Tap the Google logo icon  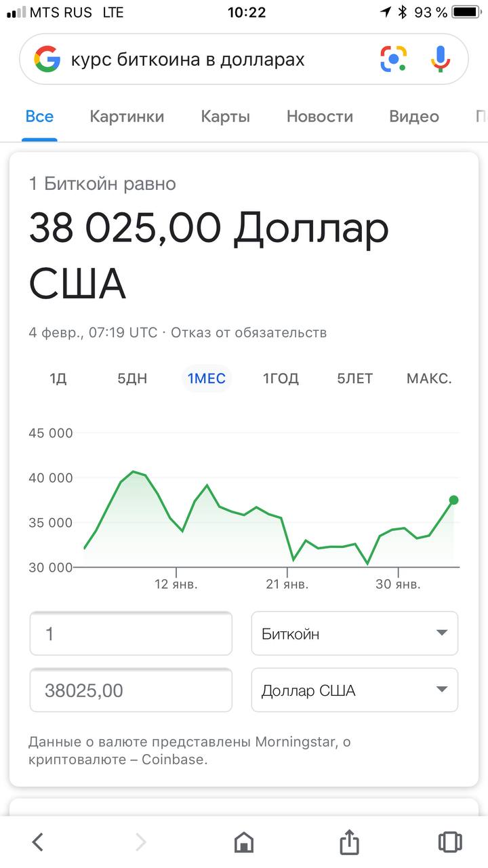[47, 60]
